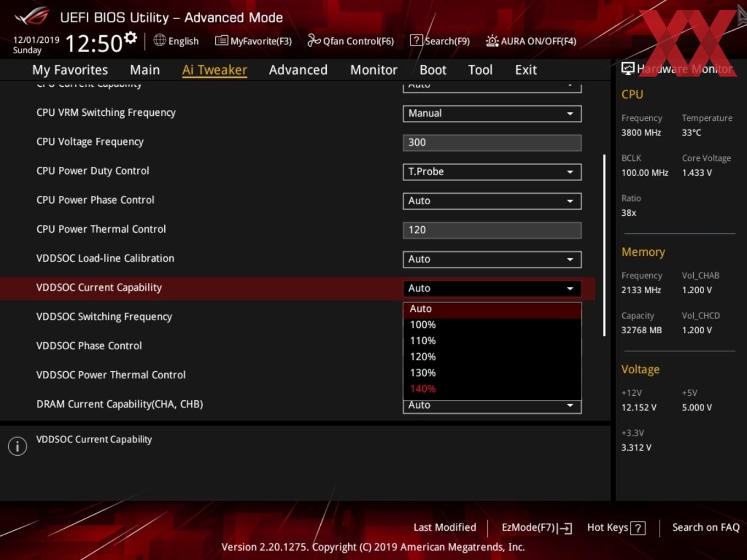Select the 110% option

492,341
